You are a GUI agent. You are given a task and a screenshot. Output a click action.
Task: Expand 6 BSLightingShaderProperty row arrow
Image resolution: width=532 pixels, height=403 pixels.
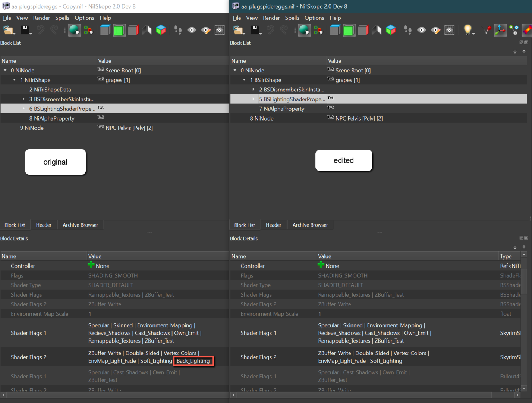[23, 109]
